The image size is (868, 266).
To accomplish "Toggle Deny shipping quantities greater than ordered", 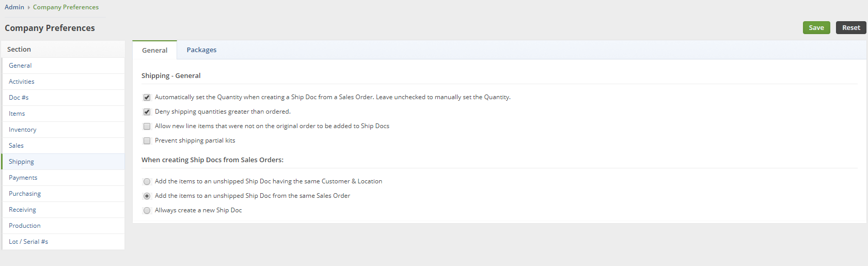I will [x=147, y=112].
